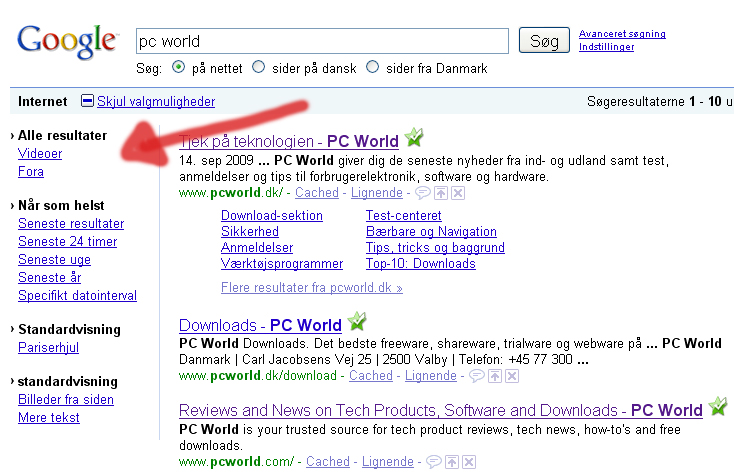
Task: Open Cached version of www.pcworld.dk result
Action: click(315, 193)
